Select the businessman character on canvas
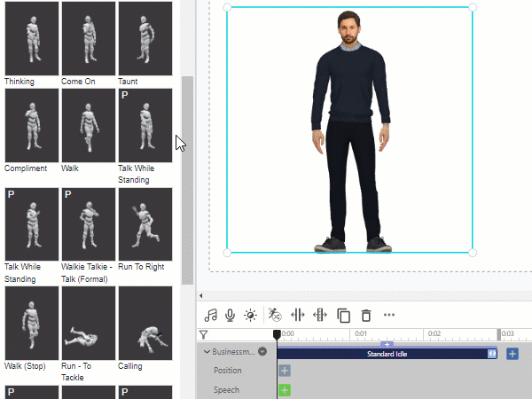Screen dimensions: 532x399 pos(351,132)
